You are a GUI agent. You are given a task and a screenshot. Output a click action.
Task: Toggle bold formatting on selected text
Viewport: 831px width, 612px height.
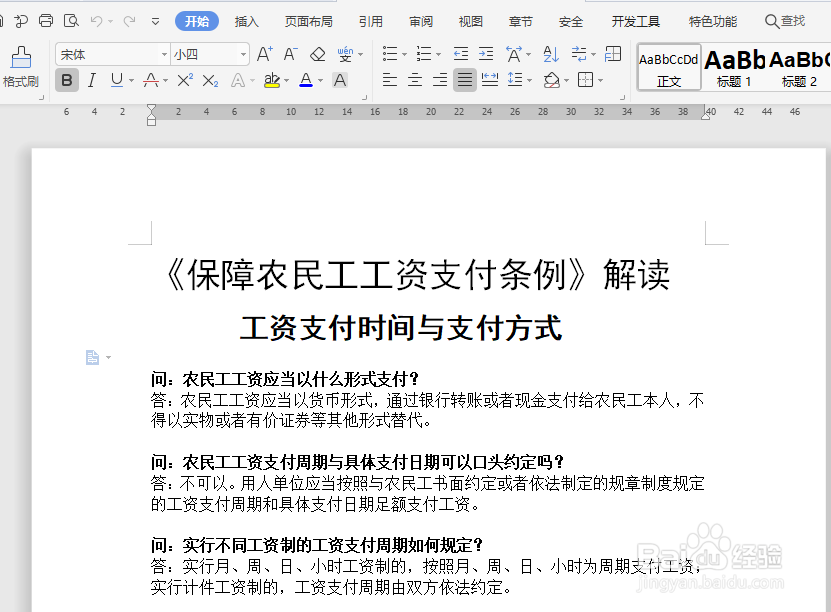[66, 79]
